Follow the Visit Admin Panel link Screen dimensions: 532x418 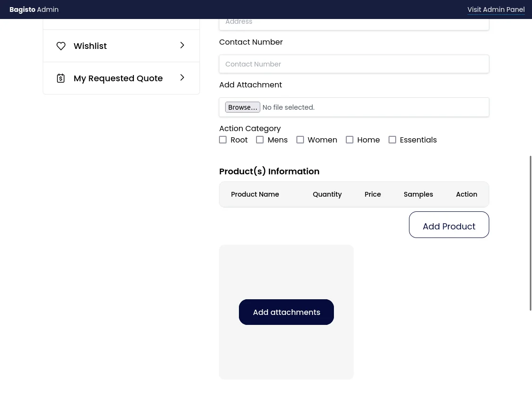495,9
